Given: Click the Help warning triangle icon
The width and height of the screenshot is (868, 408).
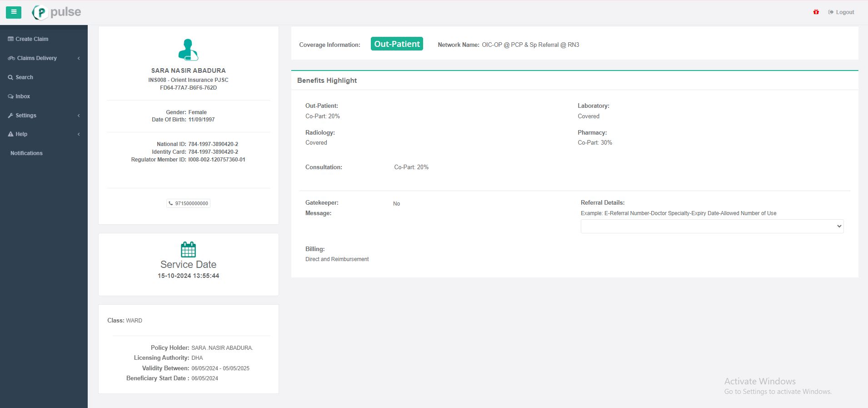Looking at the screenshot, I should 10,134.
